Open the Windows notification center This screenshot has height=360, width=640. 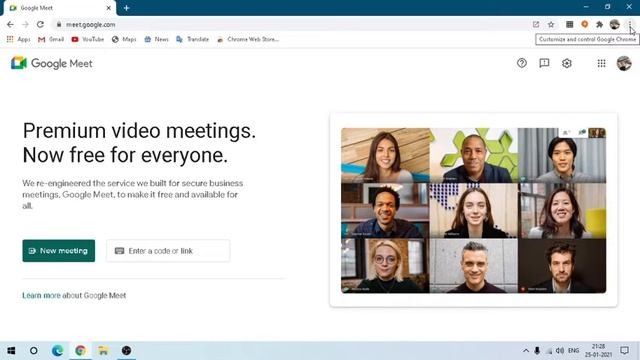pos(624,351)
